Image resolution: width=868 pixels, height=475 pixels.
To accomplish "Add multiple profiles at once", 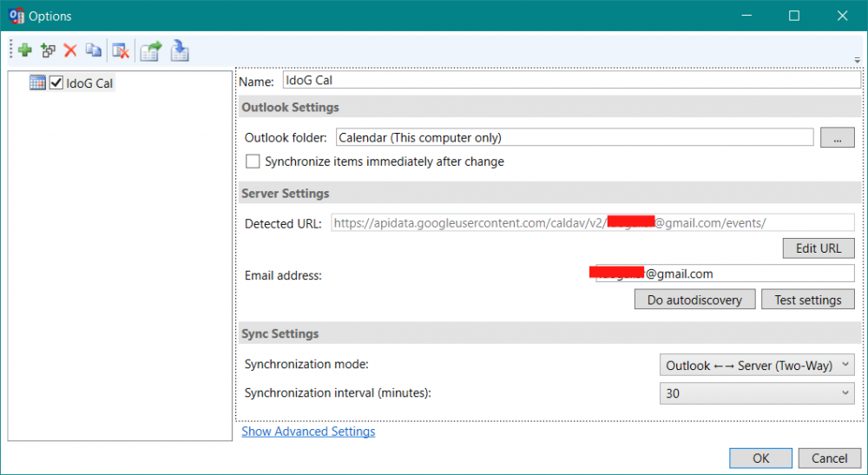I will pos(48,50).
